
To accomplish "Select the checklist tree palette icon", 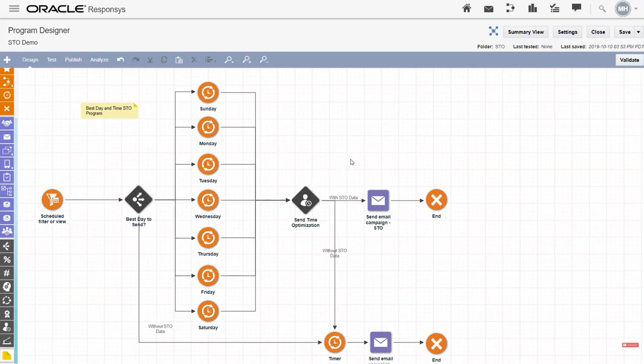I will tap(7, 191).
